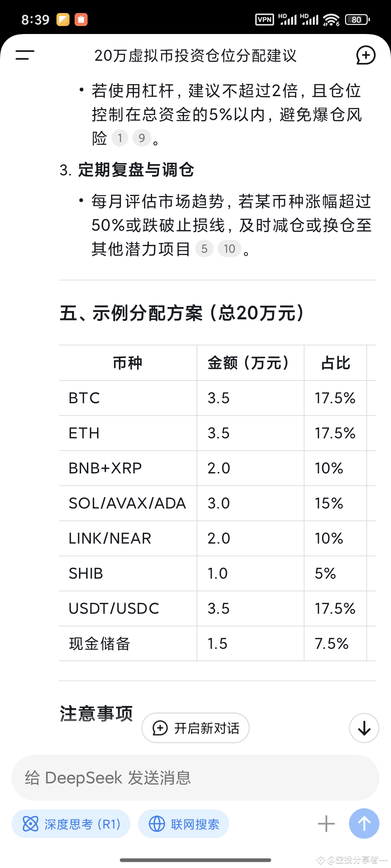Screen dimensions: 391x868
Task: Click the 开启新对话 button
Action: point(195,728)
